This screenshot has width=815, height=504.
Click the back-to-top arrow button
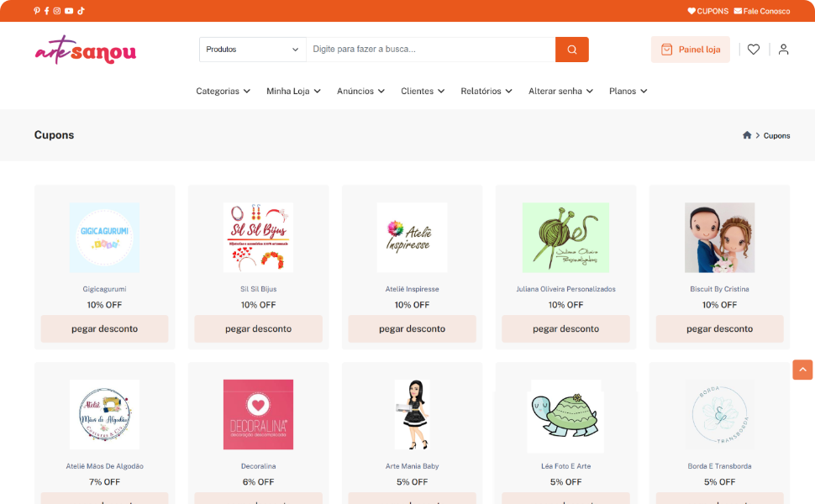click(x=802, y=370)
